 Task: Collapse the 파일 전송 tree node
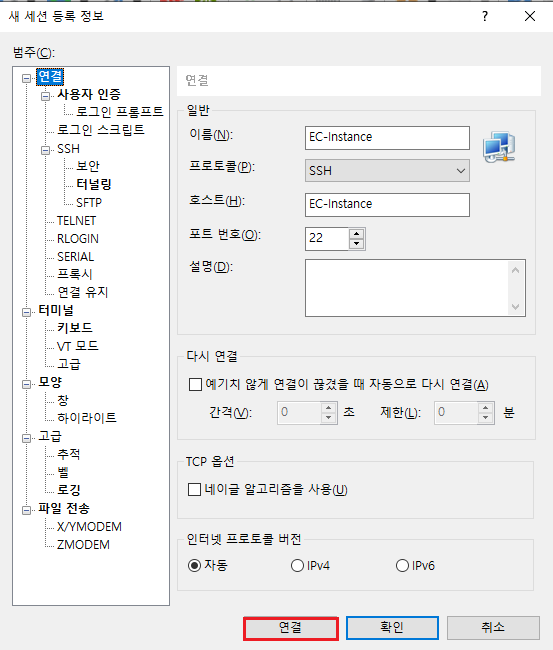pyautogui.click(x=27, y=510)
